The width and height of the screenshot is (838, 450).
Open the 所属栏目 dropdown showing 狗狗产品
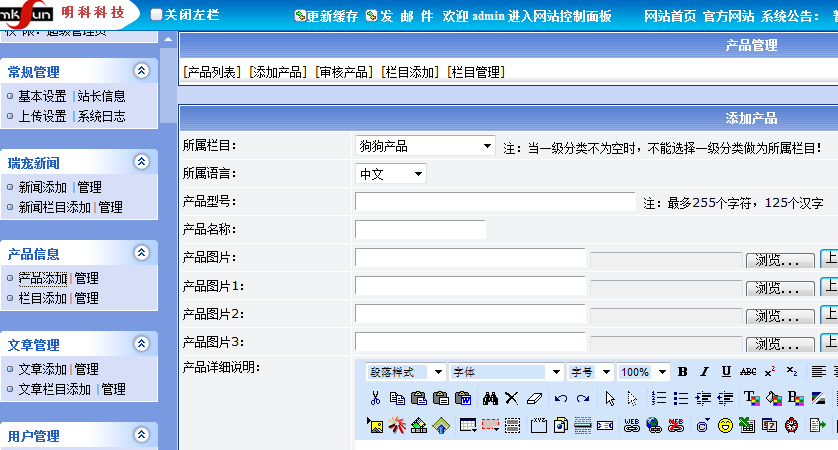425,146
